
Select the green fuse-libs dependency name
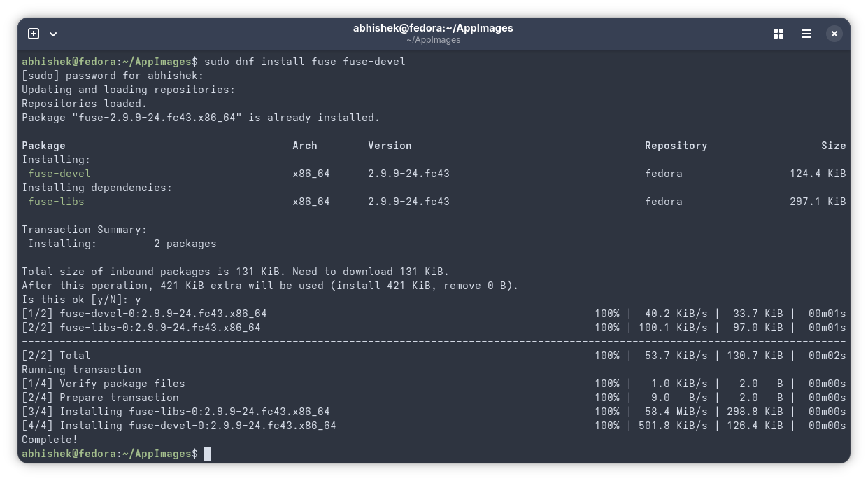[x=56, y=202]
